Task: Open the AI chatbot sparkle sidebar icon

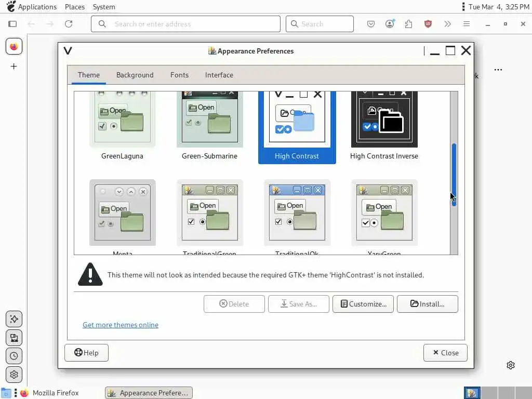Action: pos(14,319)
